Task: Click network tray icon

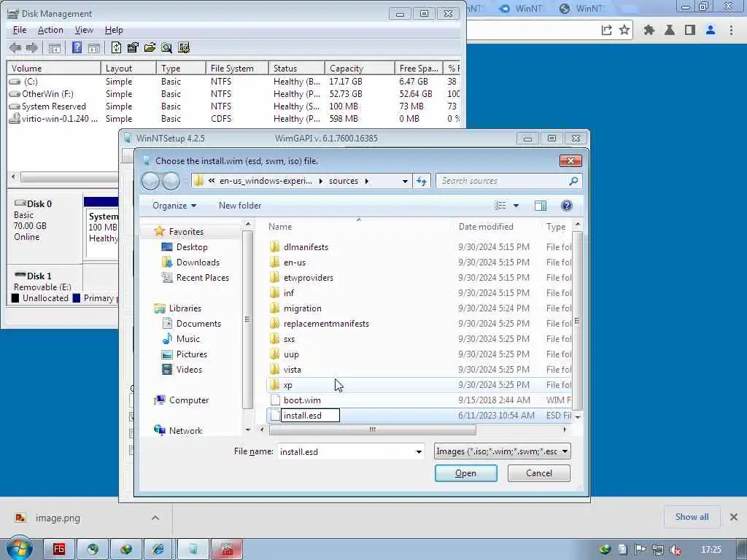Action: pos(658,550)
